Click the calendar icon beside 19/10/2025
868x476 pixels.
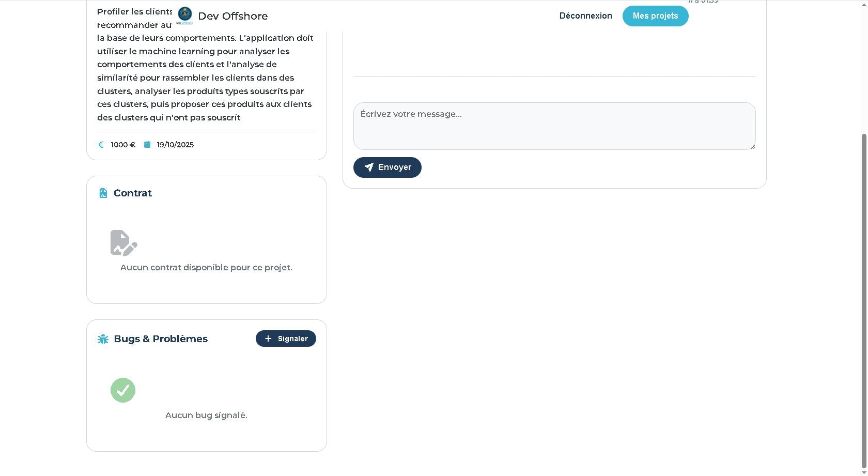147,145
